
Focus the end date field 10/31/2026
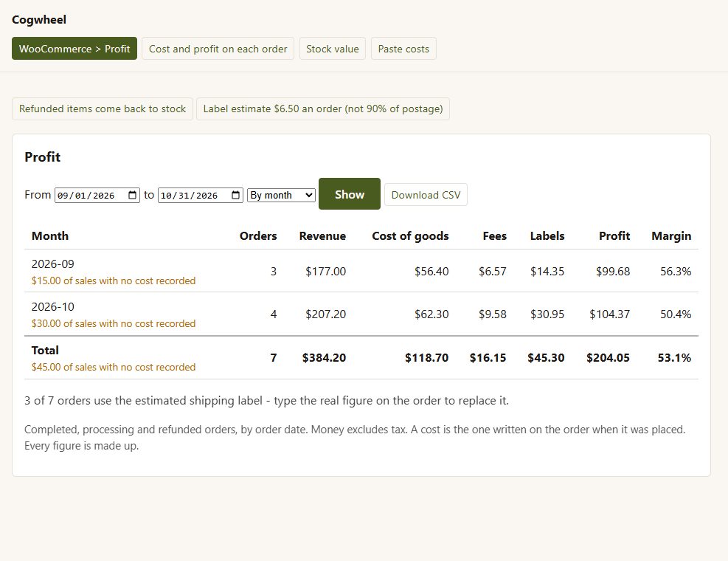coord(200,195)
